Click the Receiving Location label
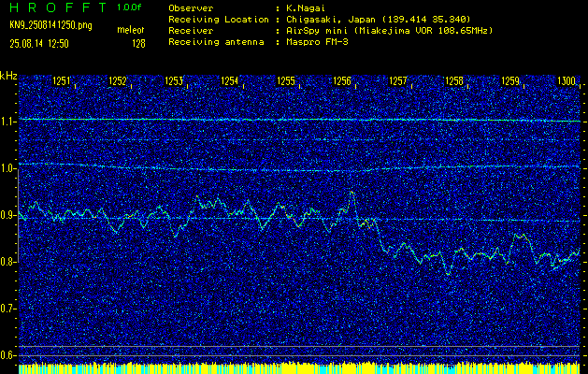Screen dimensions: 588x374 pyautogui.click(x=219, y=19)
